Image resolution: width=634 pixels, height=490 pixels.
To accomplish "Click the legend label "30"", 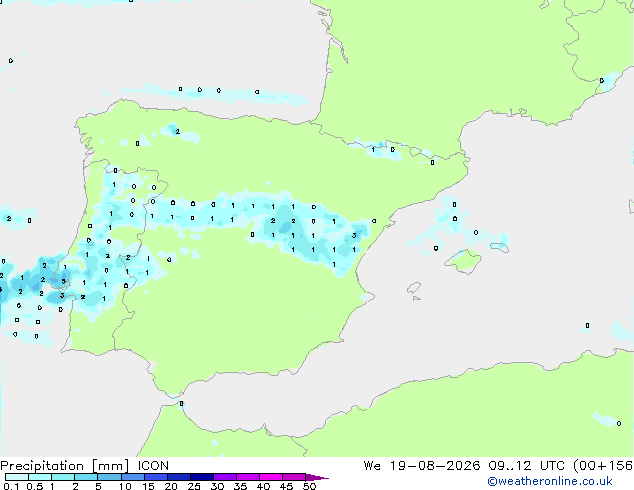I will [217, 486].
